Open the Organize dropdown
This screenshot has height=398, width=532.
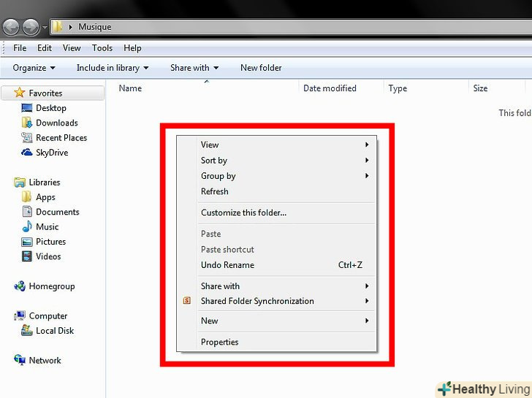click(34, 68)
